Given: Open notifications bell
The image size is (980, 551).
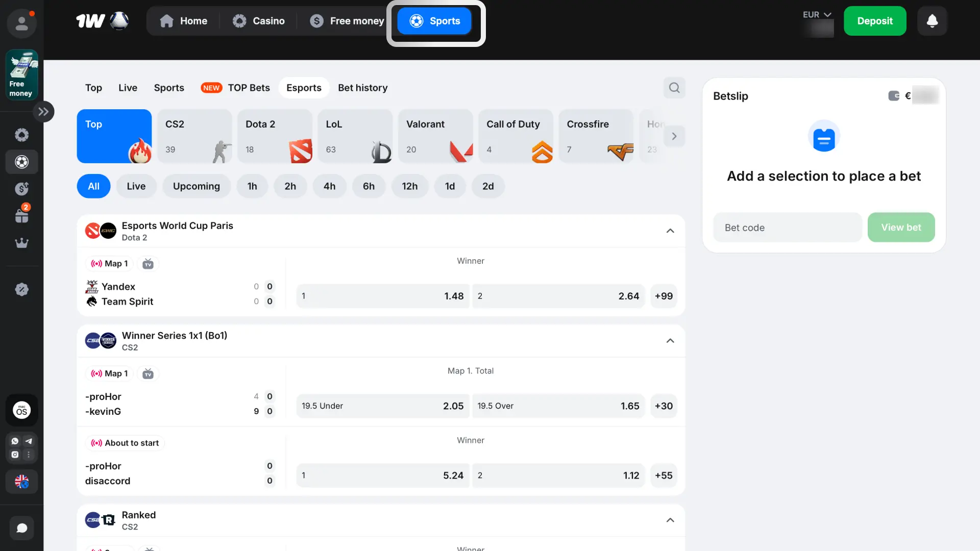Looking at the screenshot, I should pyautogui.click(x=932, y=21).
